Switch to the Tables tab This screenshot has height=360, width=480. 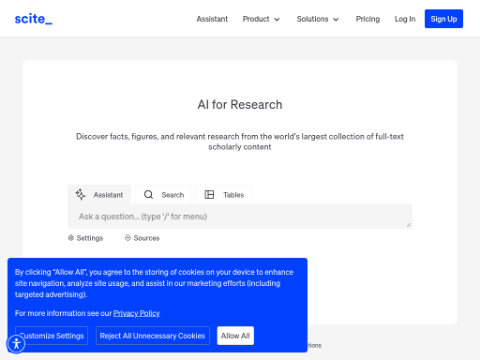point(224,195)
